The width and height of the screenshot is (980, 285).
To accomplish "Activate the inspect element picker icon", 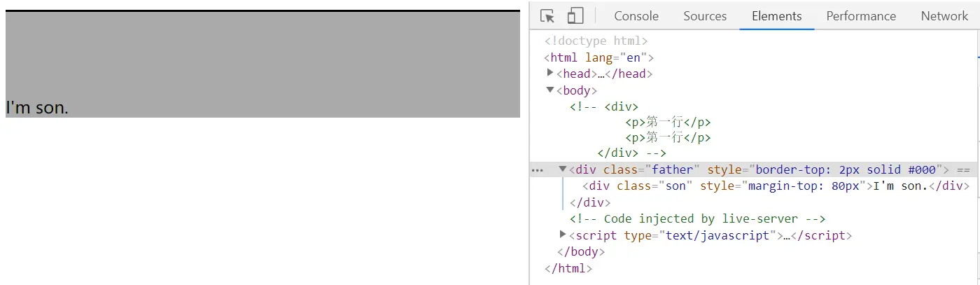I will pos(547,16).
